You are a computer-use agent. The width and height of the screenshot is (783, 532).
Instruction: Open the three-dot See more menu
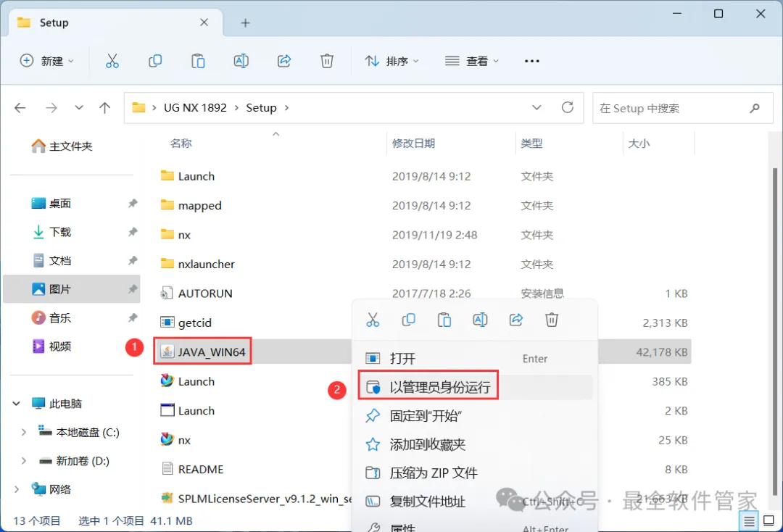532,61
